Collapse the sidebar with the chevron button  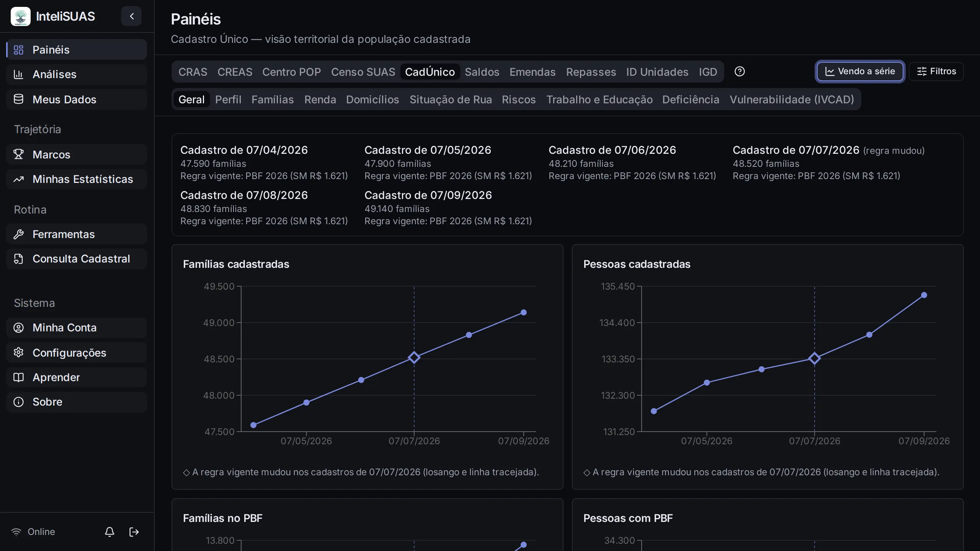131,16
